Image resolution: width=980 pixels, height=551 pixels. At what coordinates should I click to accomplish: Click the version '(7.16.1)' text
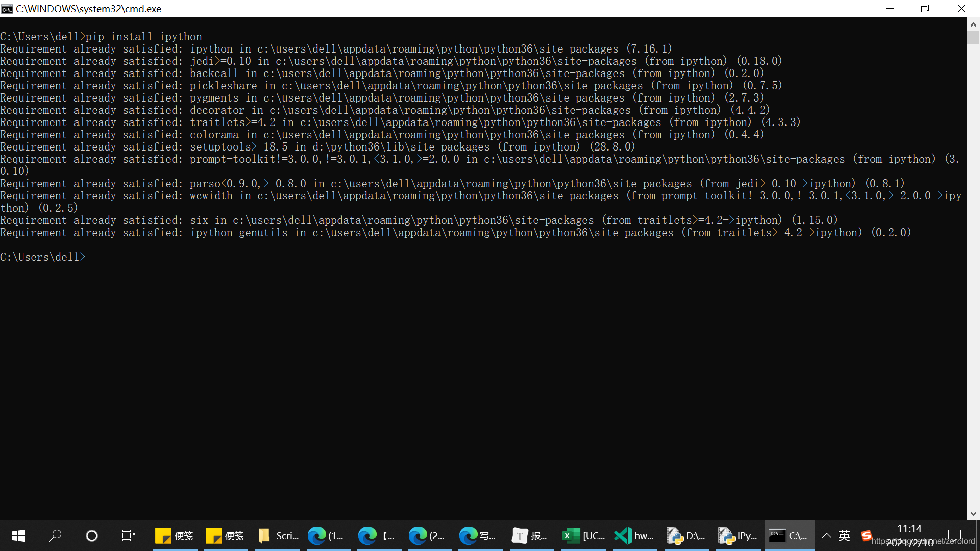point(649,49)
